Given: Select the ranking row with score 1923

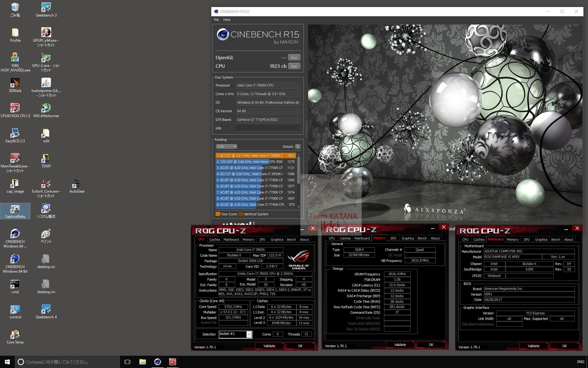Looking at the screenshot, I should coord(256,155).
